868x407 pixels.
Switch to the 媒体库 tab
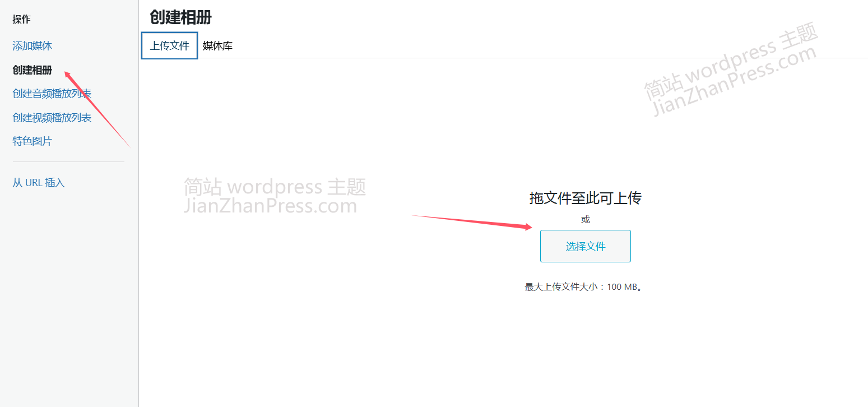tap(217, 46)
